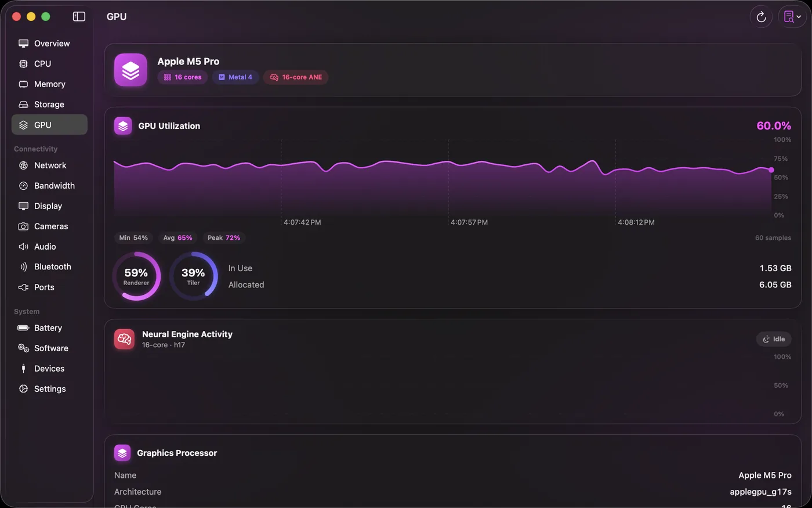Select the Software gears icon
812x508 pixels.
pyautogui.click(x=23, y=348)
